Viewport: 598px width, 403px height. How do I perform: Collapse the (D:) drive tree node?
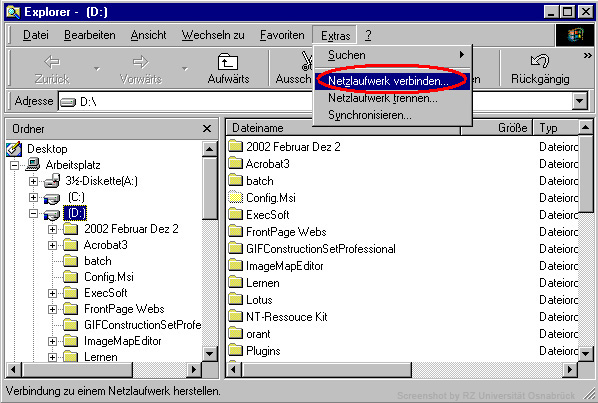point(34,213)
